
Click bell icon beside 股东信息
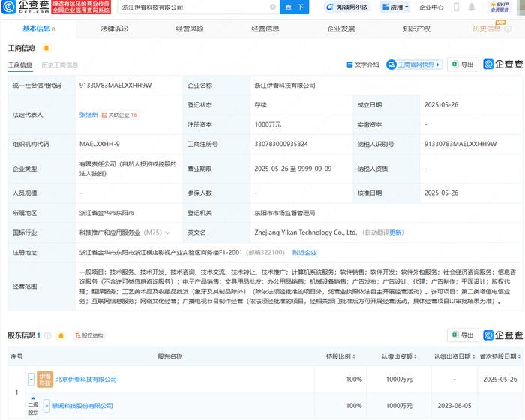[61, 335]
